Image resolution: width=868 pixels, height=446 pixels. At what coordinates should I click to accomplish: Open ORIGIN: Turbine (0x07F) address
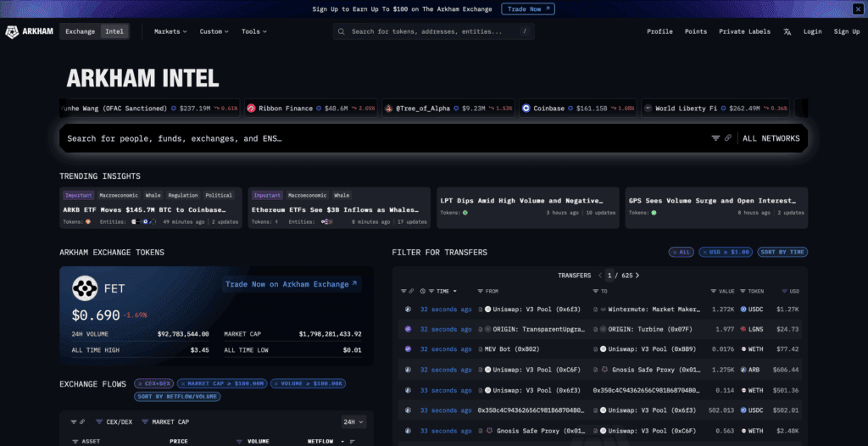(650, 329)
